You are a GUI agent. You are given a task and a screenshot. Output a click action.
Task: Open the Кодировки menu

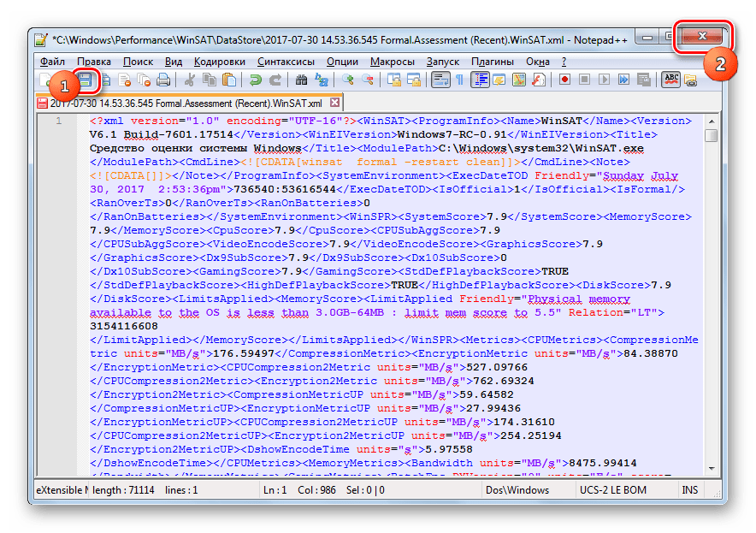(220, 62)
